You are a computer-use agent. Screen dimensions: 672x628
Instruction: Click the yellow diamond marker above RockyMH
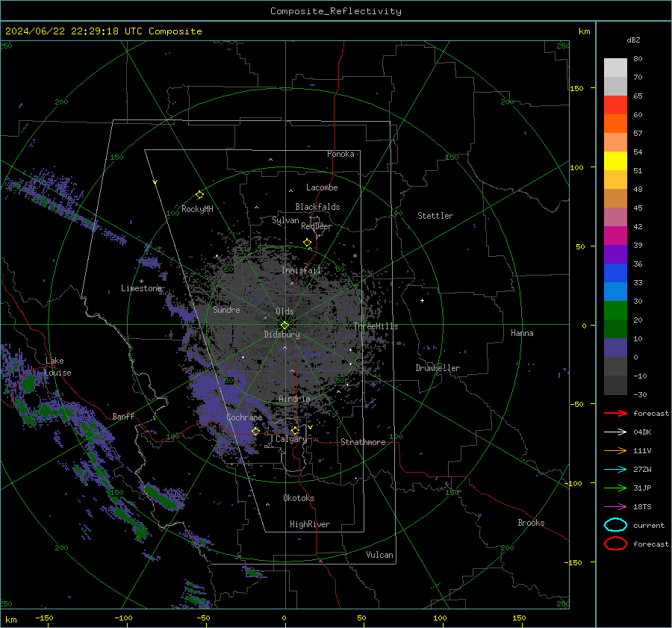(199, 195)
